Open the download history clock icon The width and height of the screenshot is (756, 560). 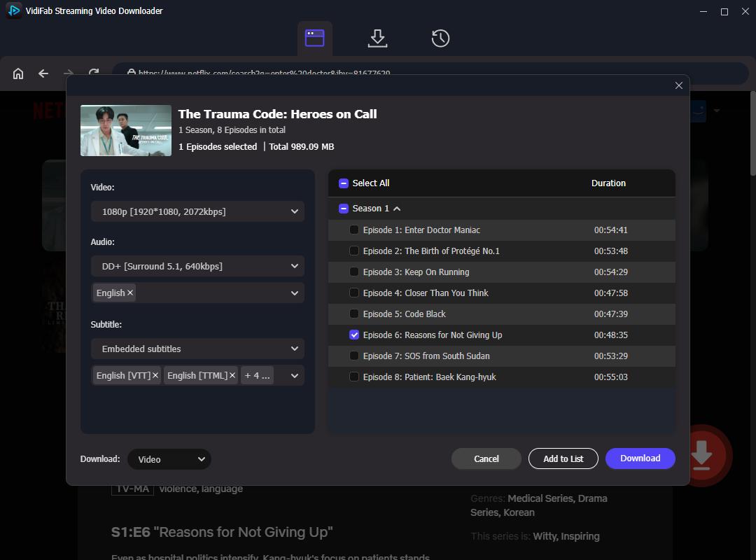click(440, 38)
